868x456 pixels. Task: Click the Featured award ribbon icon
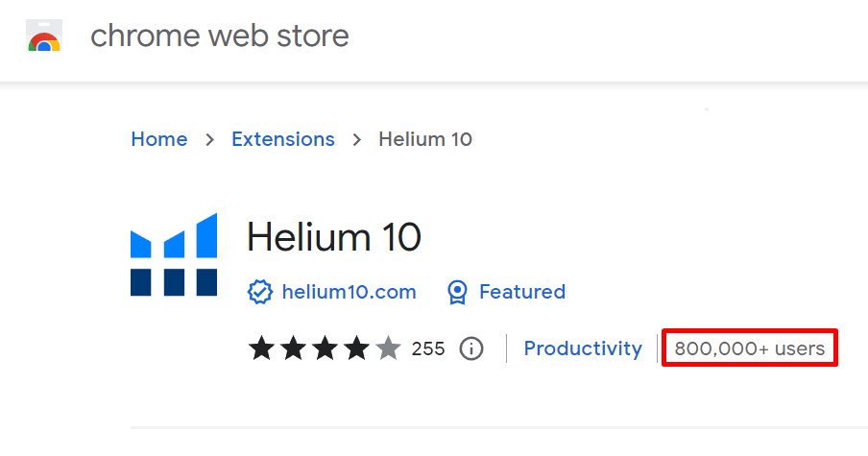pyautogui.click(x=458, y=292)
